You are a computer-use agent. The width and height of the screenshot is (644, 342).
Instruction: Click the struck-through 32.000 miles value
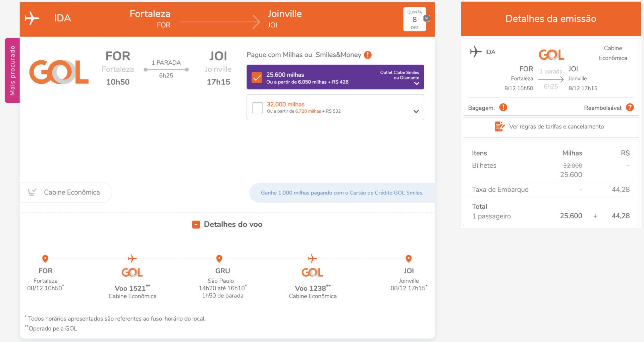(572, 166)
